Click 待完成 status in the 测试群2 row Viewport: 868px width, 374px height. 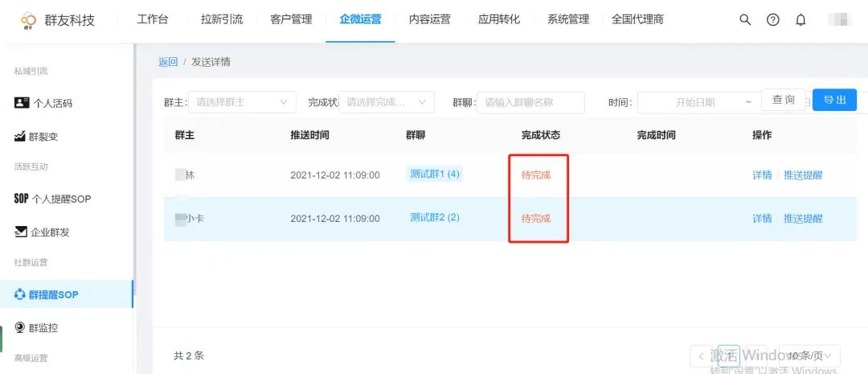point(536,218)
